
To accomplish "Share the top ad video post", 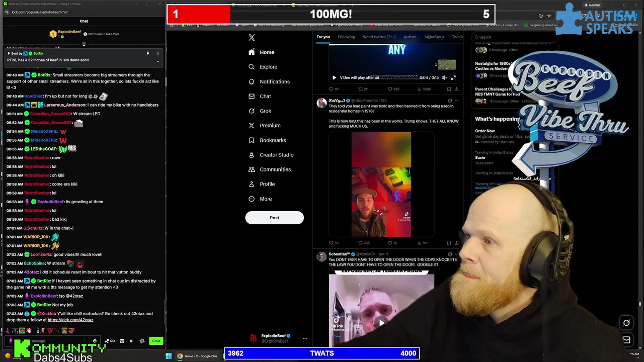I will tap(456, 89).
